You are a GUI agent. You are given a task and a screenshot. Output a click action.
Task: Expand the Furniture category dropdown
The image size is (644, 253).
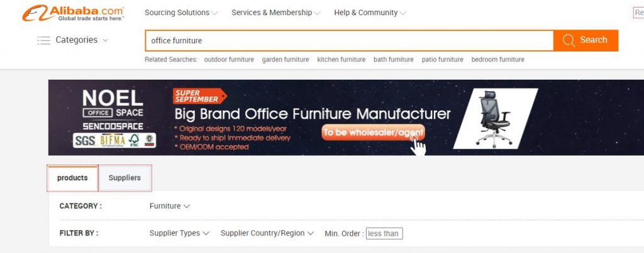[x=170, y=206]
